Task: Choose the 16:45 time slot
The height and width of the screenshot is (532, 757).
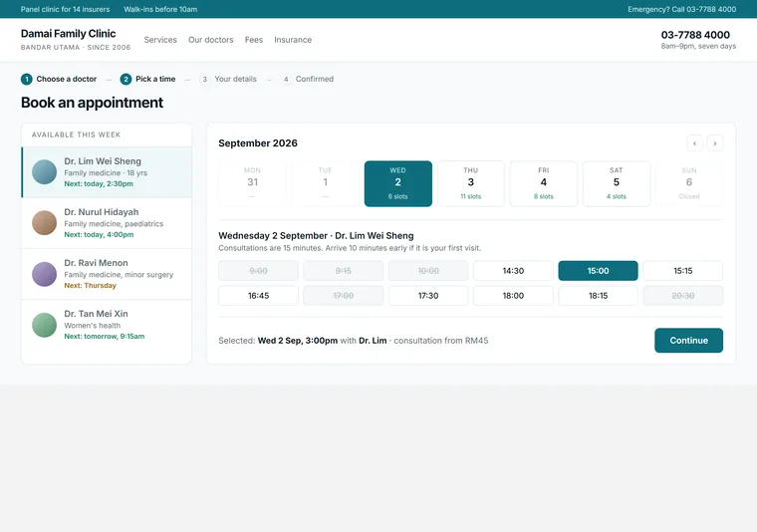Action: tap(258, 296)
